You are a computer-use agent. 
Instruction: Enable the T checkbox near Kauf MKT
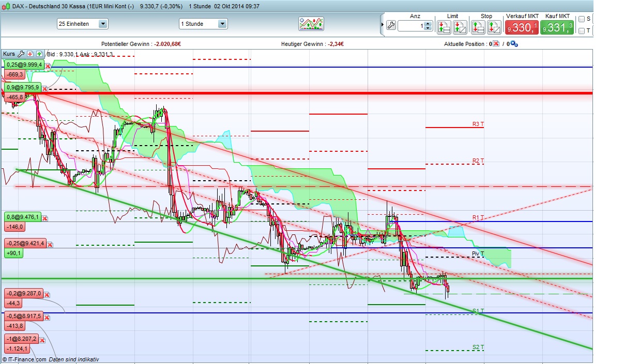tap(581, 31)
